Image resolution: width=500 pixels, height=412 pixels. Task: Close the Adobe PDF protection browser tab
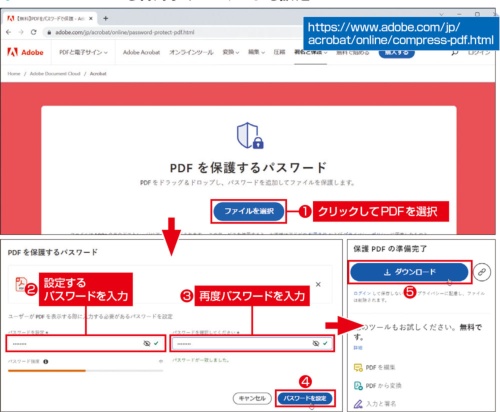pos(91,18)
